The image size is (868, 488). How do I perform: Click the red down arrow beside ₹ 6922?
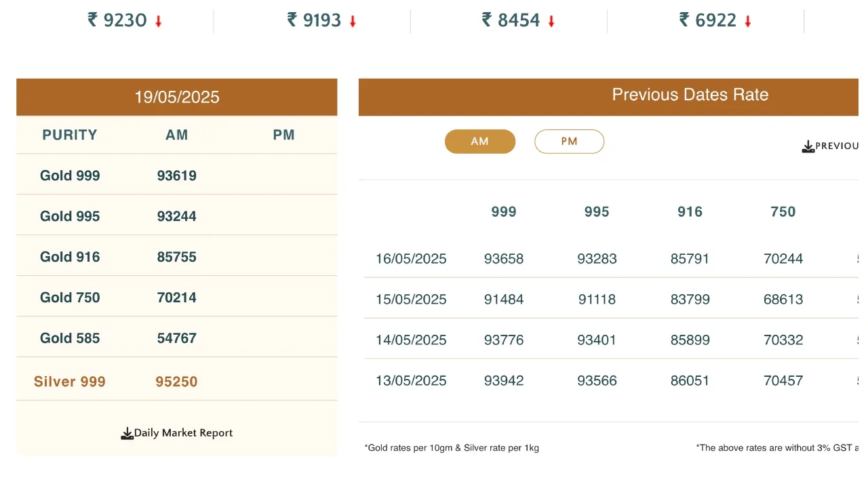tap(748, 22)
